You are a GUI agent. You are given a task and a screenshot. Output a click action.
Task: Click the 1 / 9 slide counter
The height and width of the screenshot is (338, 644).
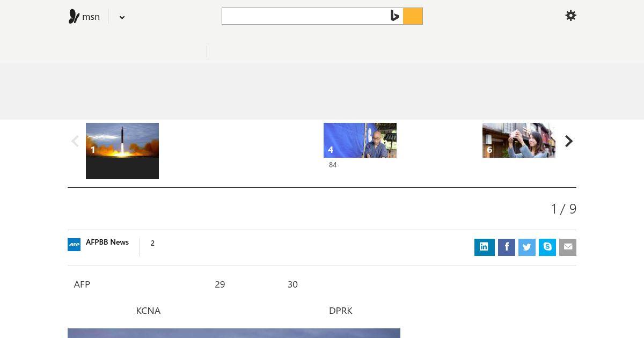coord(563,209)
